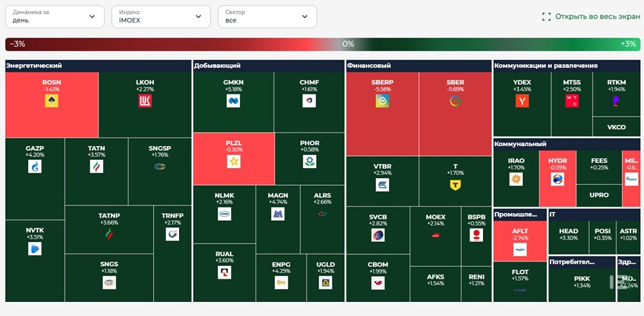Image resolution: width=644 pixels, height=316 pixels.
Task: Click the Tatneft TATN logo icon
Action: (x=97, y=166)
